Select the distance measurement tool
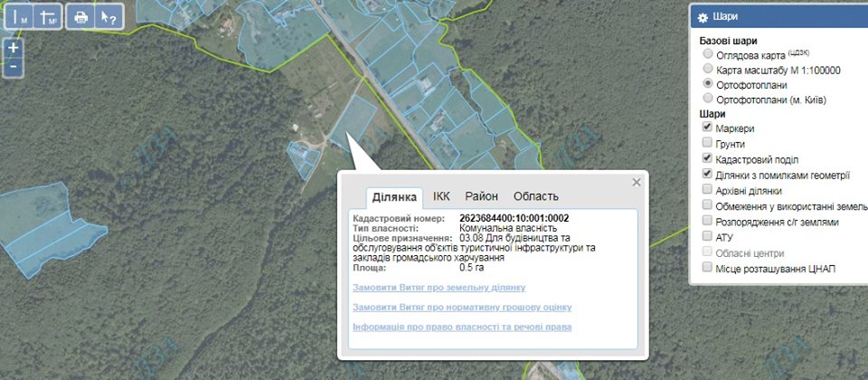The height and width of the screenshot is (380, 868). click(20, 17)
